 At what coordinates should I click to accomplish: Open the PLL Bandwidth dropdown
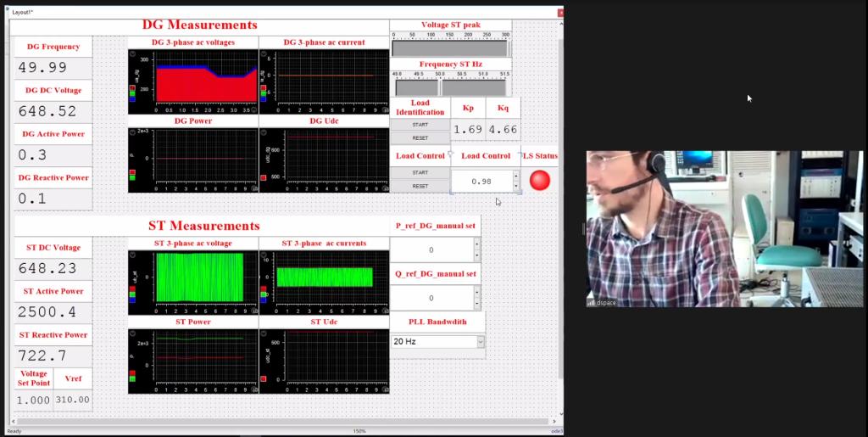pyautogui.click(x=481, y=341)
